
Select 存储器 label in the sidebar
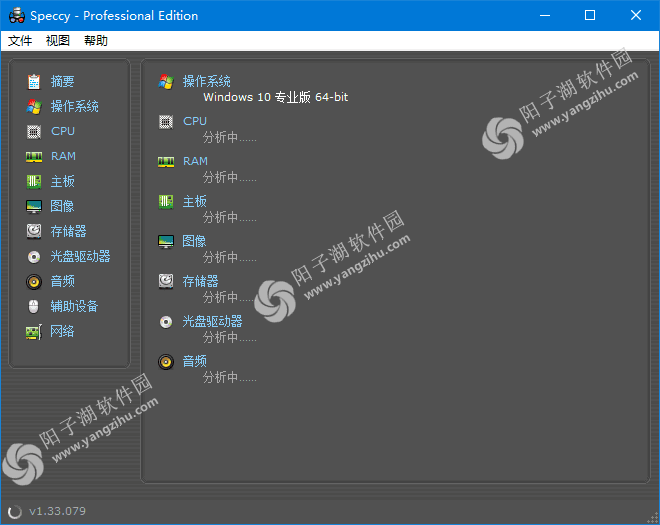[x=69, y=231]
